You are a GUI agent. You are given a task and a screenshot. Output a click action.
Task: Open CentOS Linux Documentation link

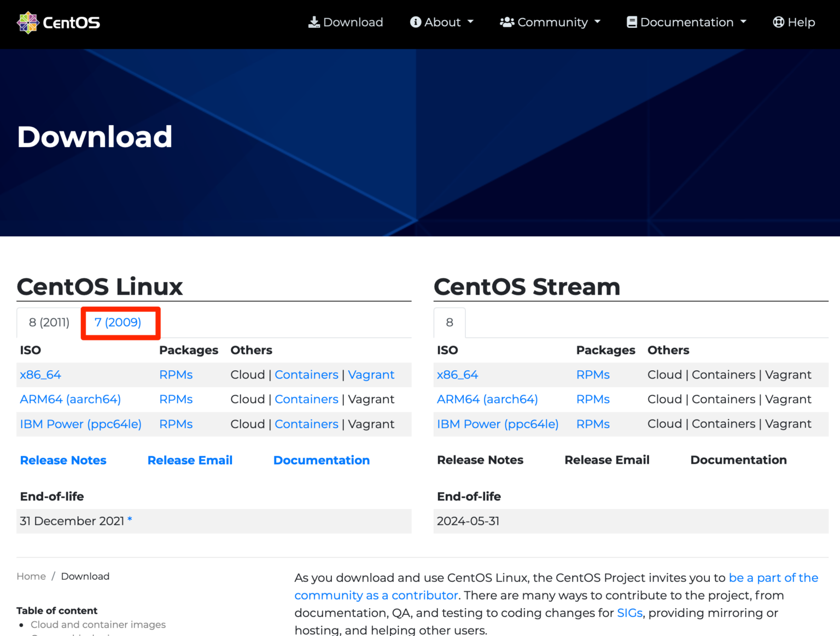pos(322,460)
